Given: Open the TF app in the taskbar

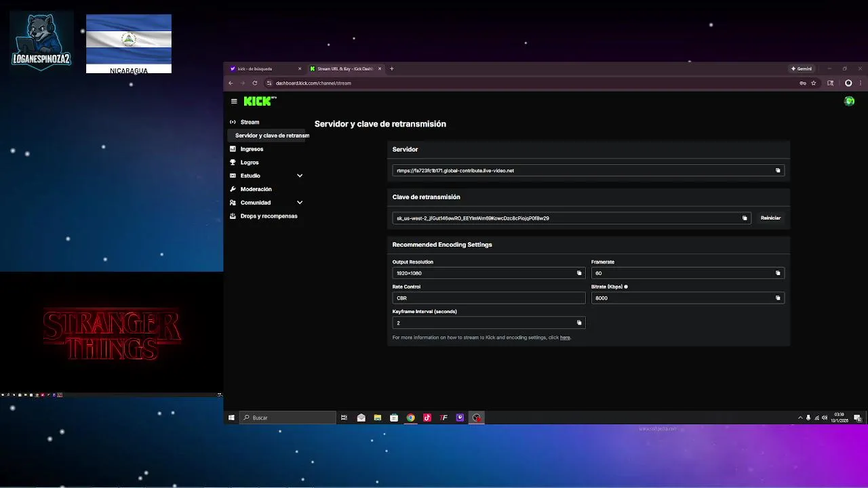Looking at the screenshot, I should [443, 418].
